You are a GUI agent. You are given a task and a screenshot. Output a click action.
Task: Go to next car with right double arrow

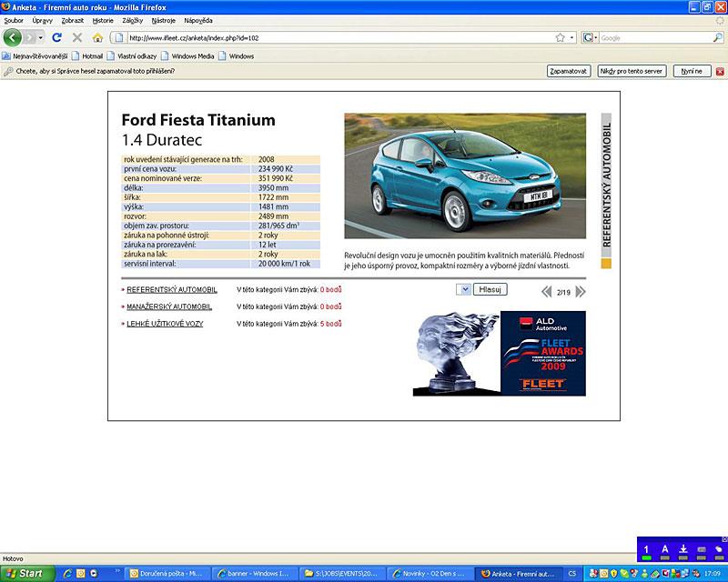pyautogui.click(x=581, y=292)
